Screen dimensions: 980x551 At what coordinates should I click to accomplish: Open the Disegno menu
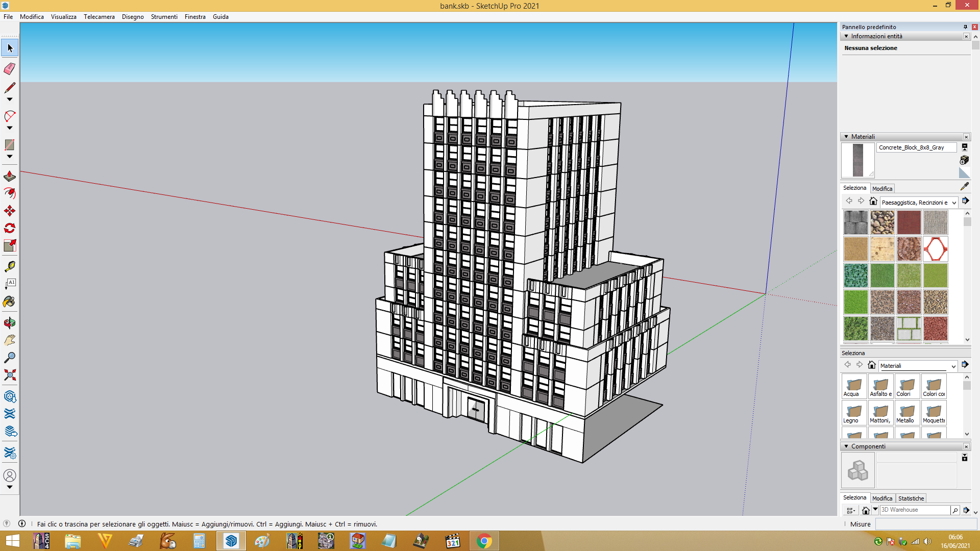point(133,17)
